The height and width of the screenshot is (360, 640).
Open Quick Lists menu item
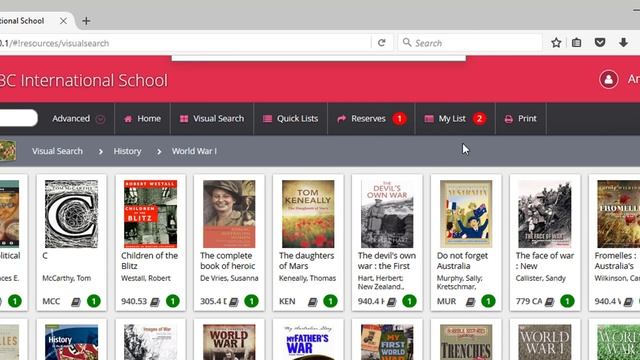(x=290, y=119)
